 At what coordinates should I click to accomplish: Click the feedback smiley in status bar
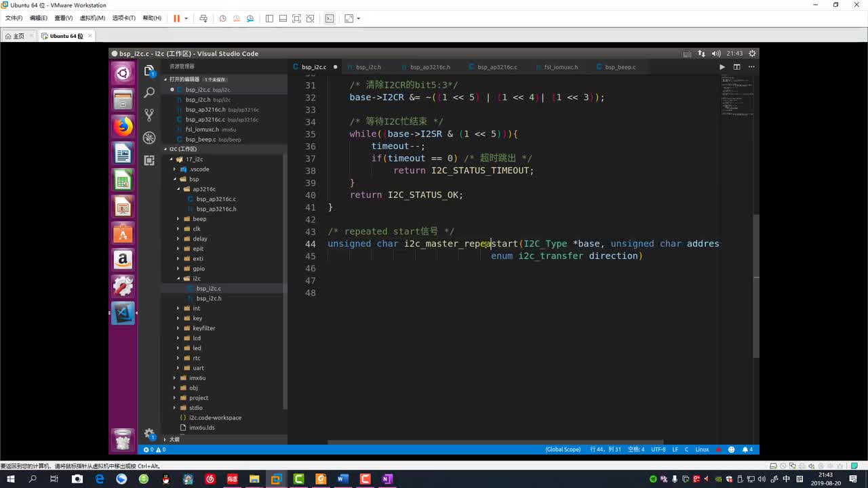[x=731, y=449]
